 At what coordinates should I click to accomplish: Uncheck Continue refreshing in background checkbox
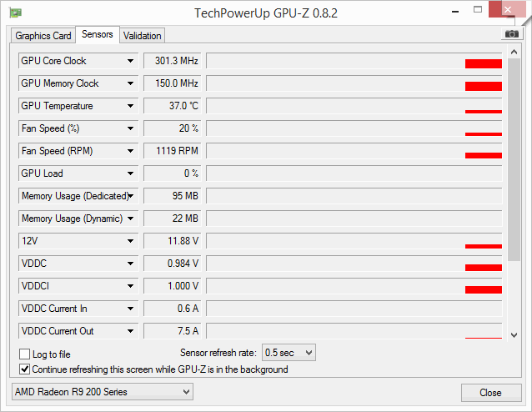(x=25, y=369)
